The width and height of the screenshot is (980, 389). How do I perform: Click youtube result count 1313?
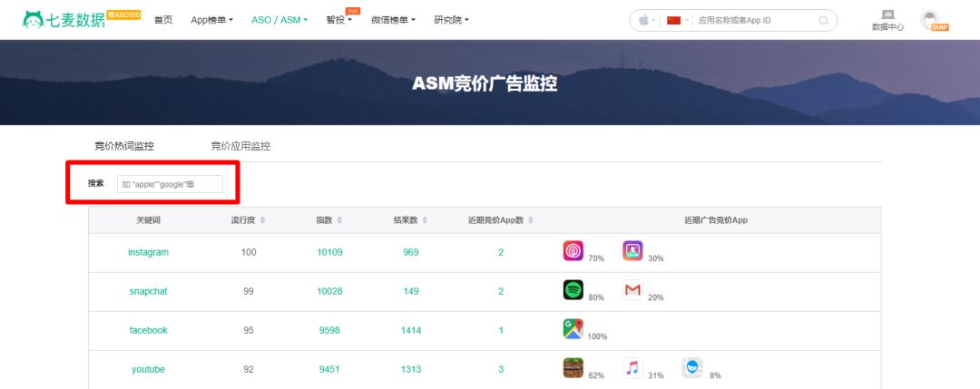point(411,369)
